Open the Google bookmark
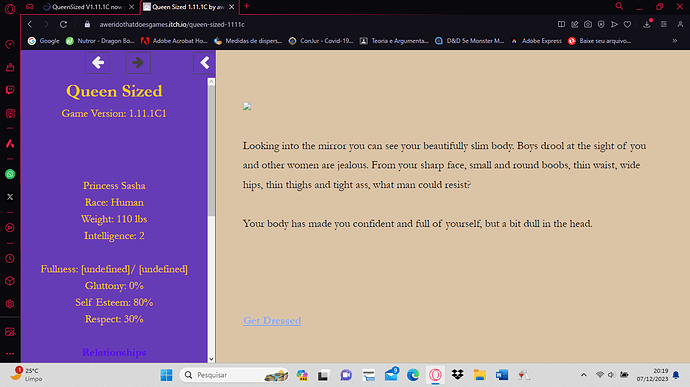Screen dimensions: 690x387 44,41
